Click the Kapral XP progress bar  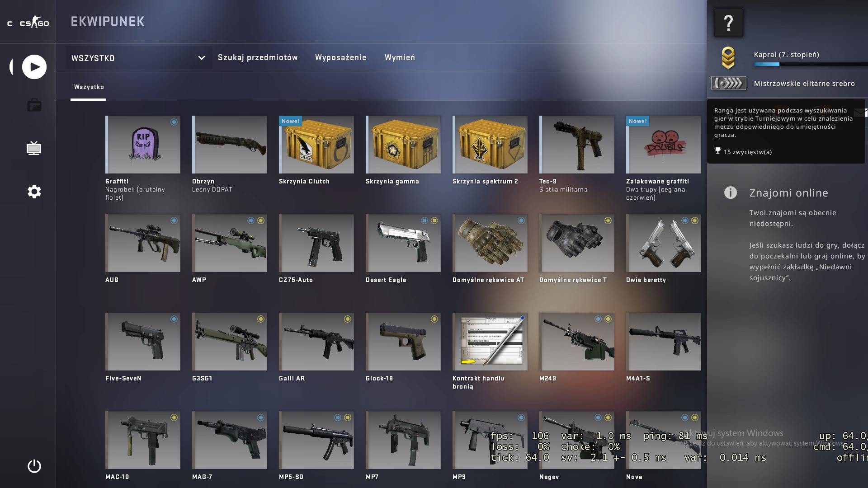tap(811, 64)
